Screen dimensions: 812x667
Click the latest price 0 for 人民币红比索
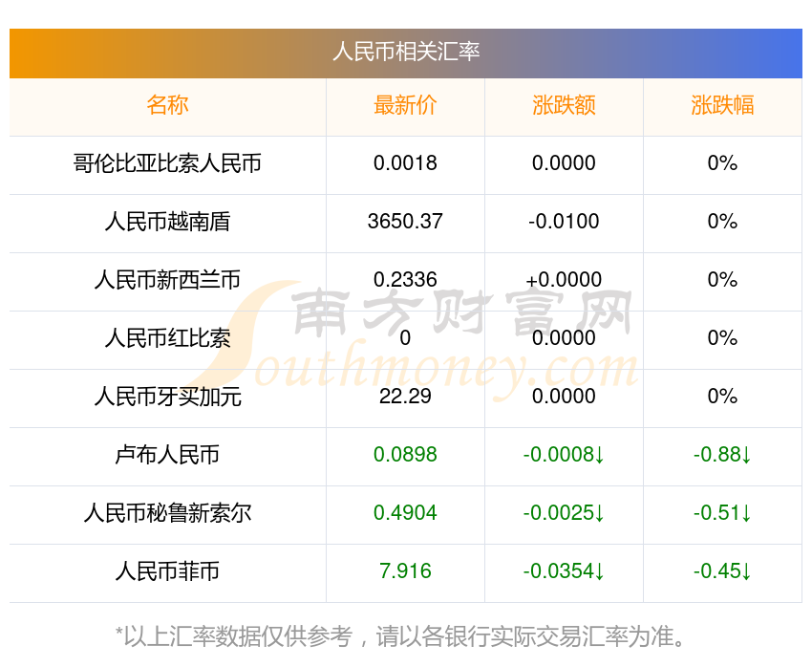tap(405, 338)
